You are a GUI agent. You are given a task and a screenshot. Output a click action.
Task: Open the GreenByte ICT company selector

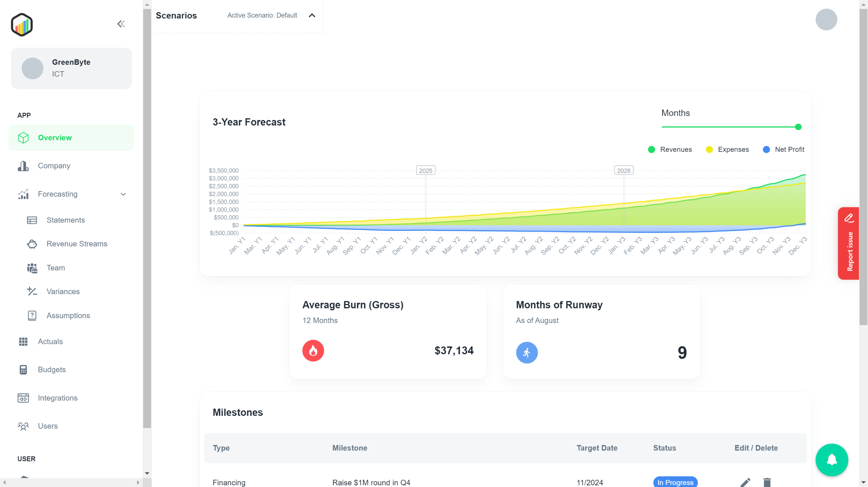click(x=71, y=68)
